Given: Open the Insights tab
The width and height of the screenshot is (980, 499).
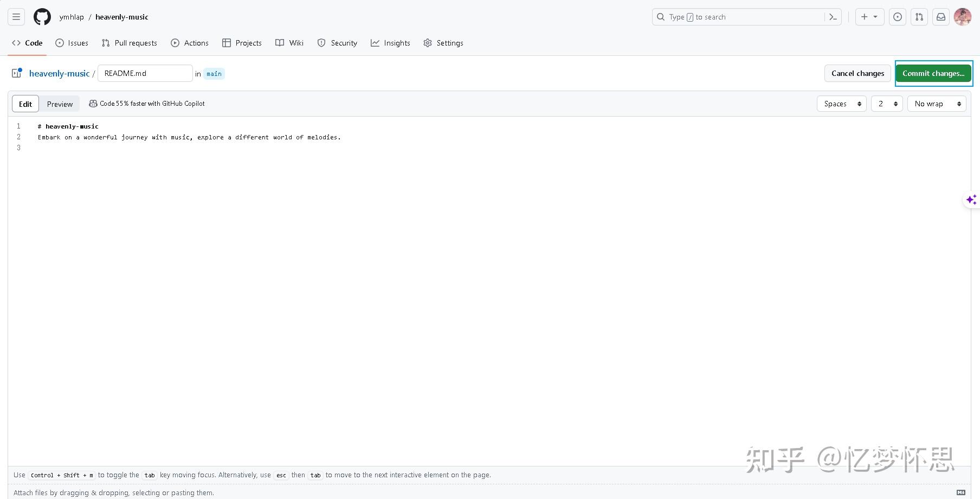Looking at the screenshot, I should click(x=390, y=43).
